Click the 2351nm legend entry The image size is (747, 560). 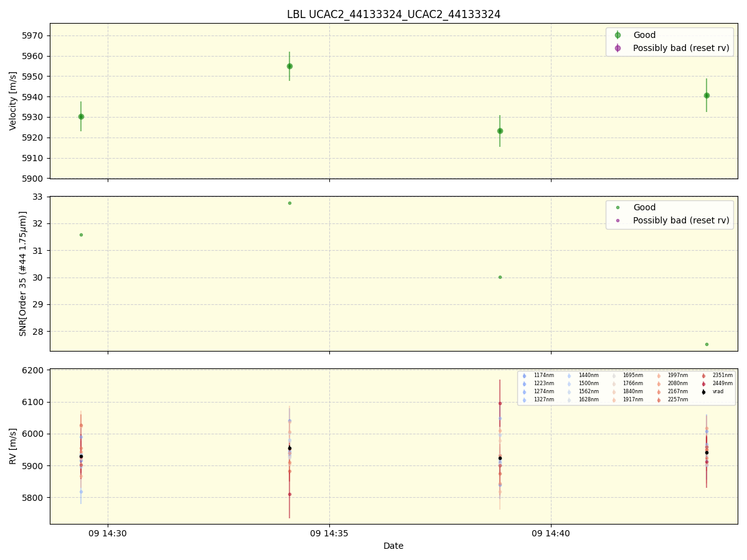pos(723,376)
